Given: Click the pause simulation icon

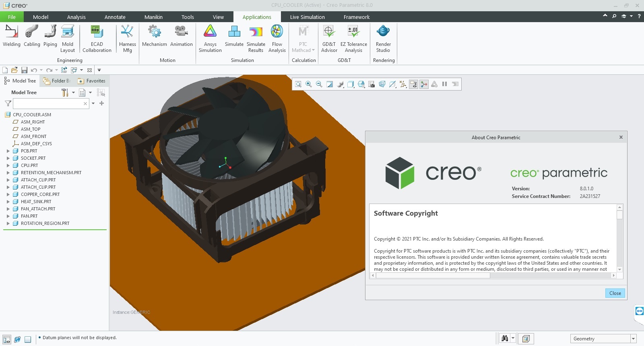Looking at the screenshot, I should pyautogui.click(x=445, y=84).
